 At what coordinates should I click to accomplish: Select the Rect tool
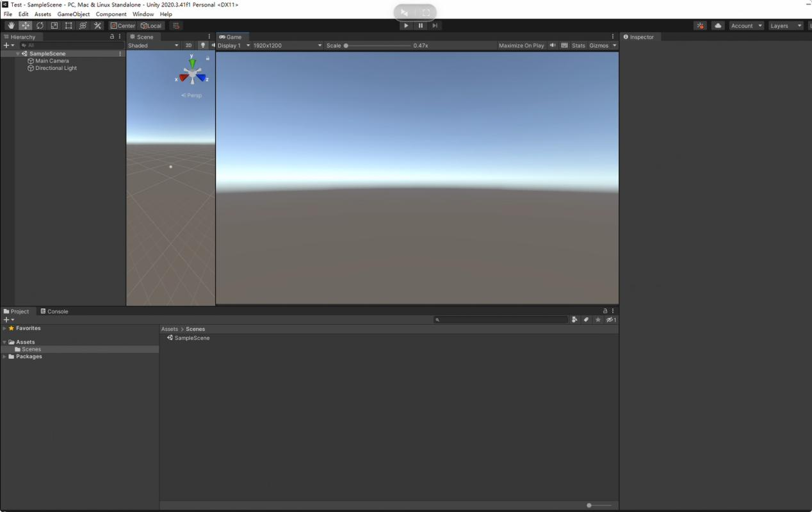tap(69, 26)
